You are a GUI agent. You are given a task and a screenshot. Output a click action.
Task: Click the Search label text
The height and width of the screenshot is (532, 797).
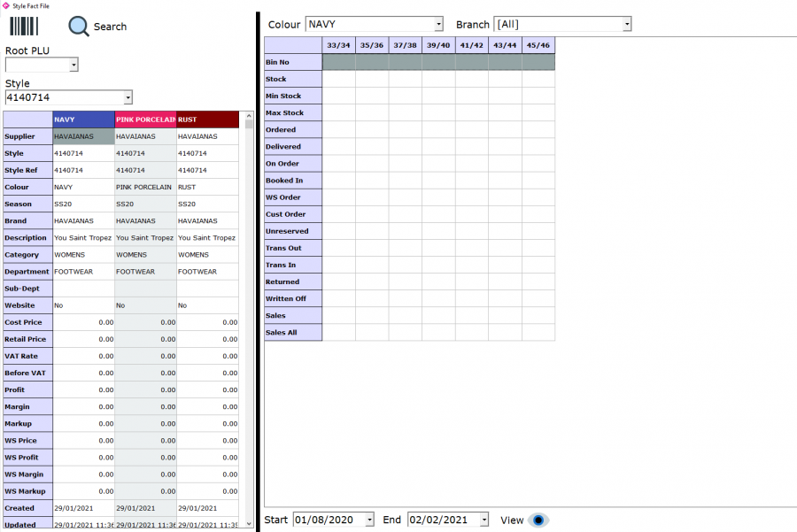point(110,27)
